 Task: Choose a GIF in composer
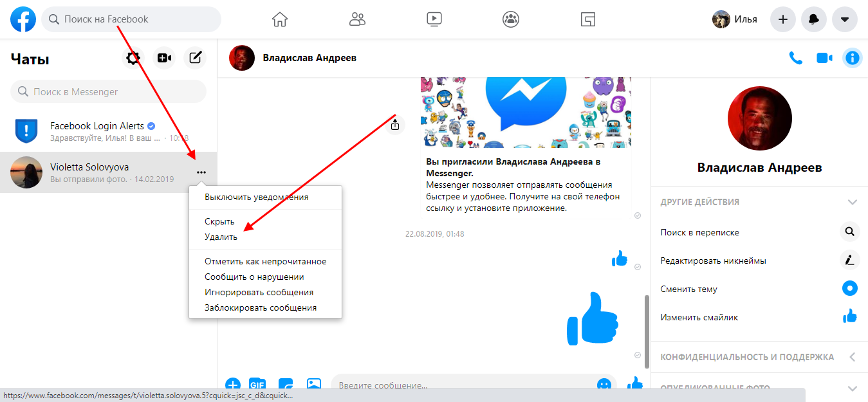[257, 385]
